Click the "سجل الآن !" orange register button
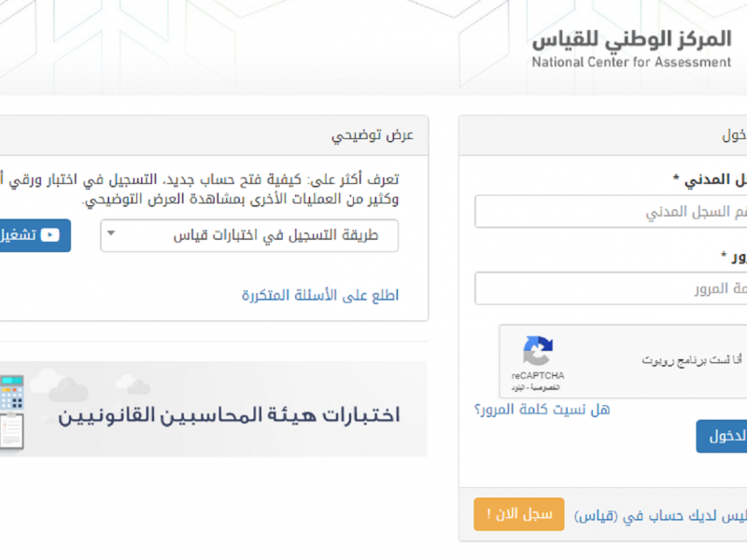Screen dimensions: 747x560 tap(519, 514)
